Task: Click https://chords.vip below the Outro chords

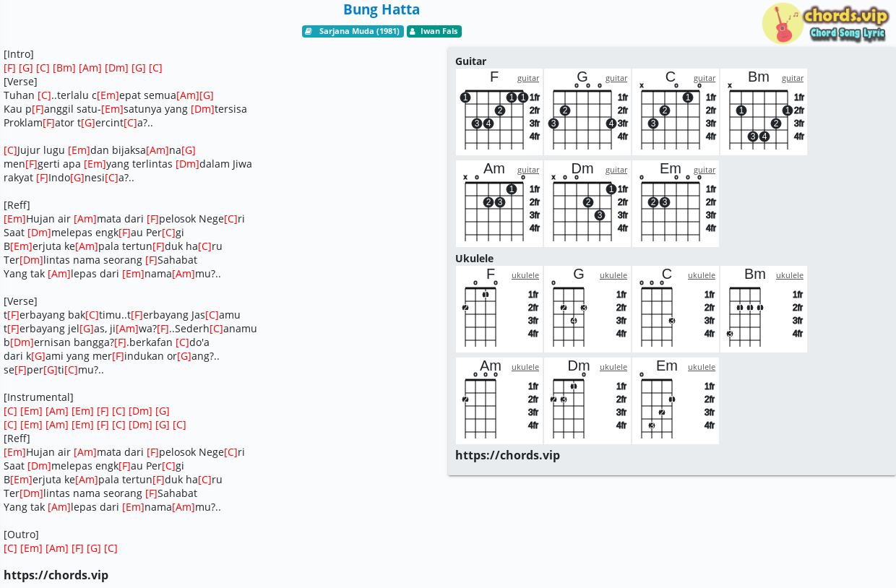Action: pos(56,575)
